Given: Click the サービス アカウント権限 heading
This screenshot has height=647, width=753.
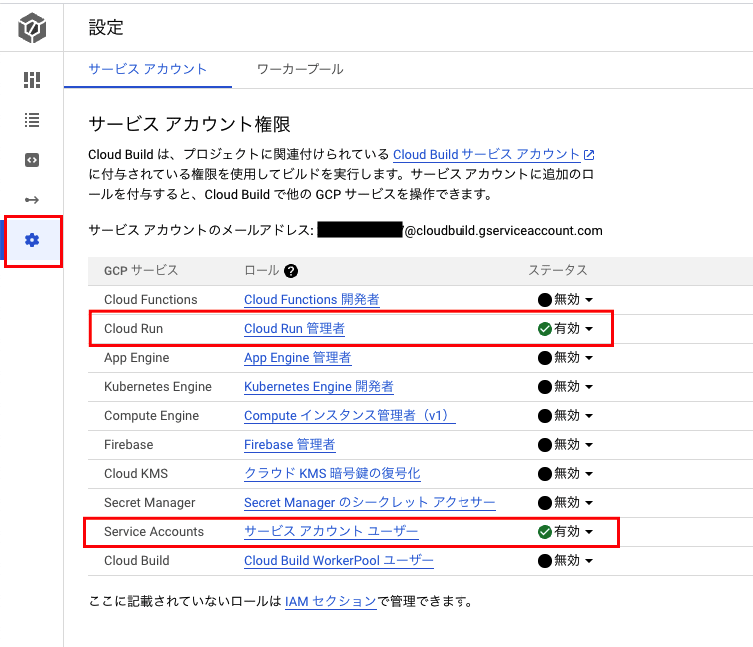Looking at the screenshot, I should click(189, 124).
